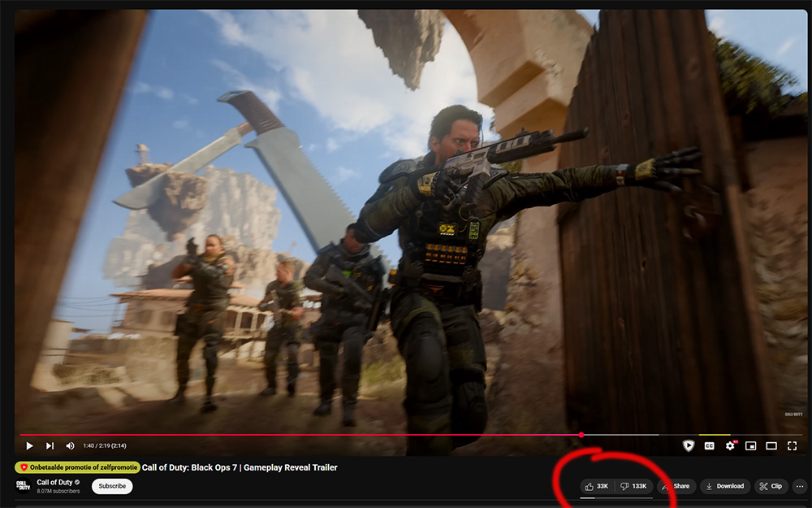This screenshot has width=812, height=508.
Task: Open the player settings gear
Action: (730, 445)
